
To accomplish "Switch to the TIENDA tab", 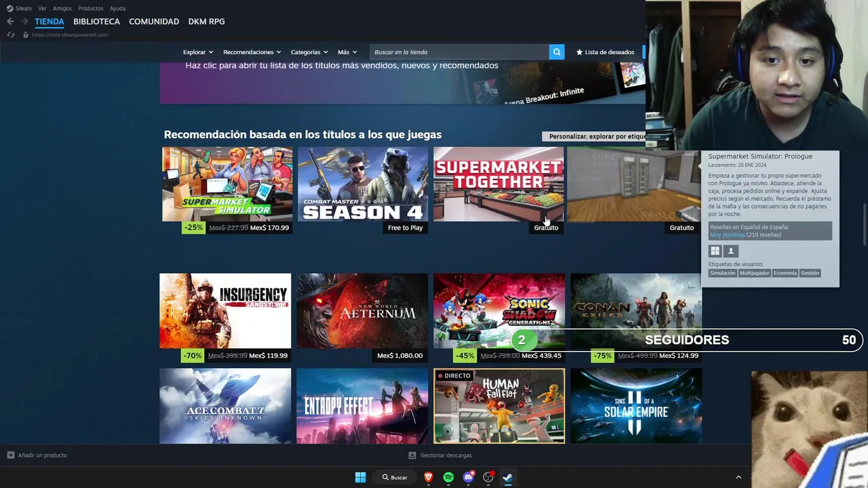I will tap(50, 22).
